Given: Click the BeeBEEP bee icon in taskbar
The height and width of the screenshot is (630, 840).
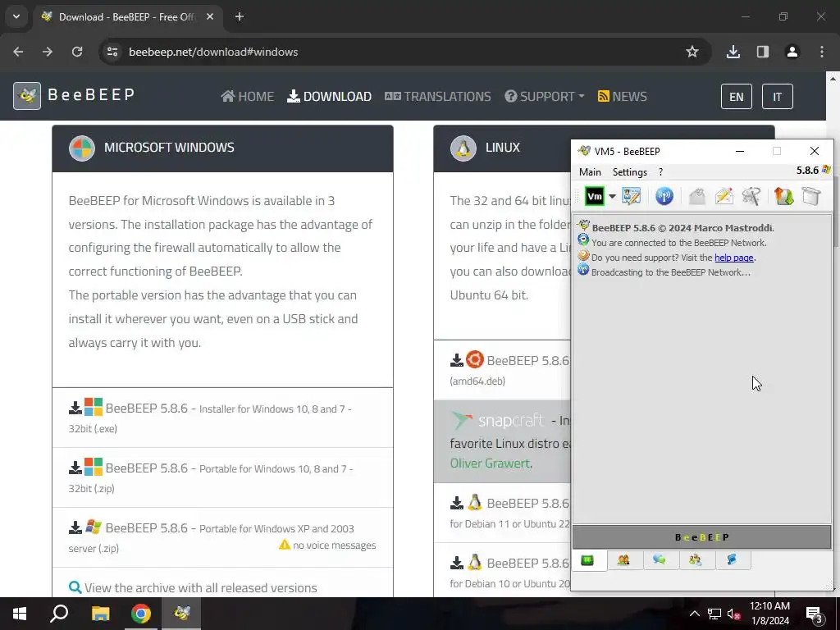Looking at the screenshot, I should [x=181, y=614].
